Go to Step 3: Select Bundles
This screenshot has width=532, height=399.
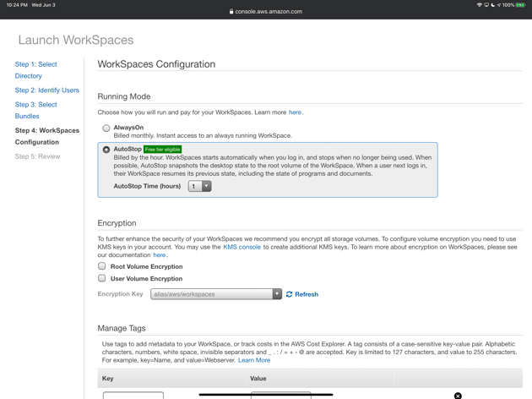[36, 111]
